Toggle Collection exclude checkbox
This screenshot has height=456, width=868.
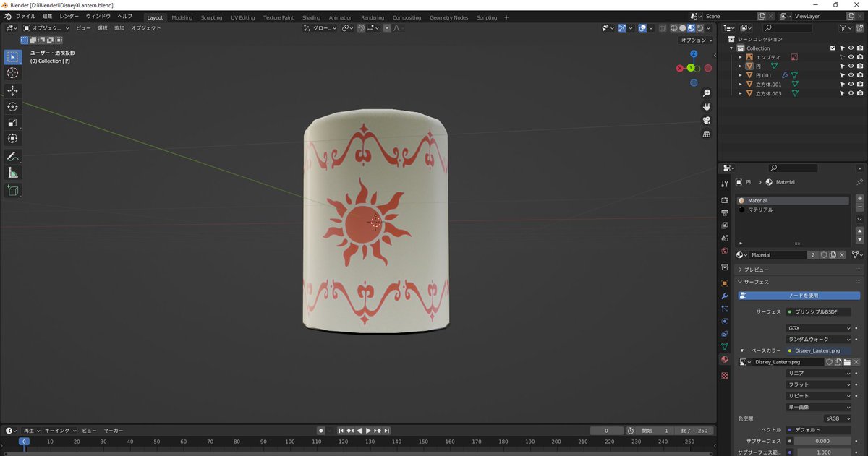click(833, 48)
